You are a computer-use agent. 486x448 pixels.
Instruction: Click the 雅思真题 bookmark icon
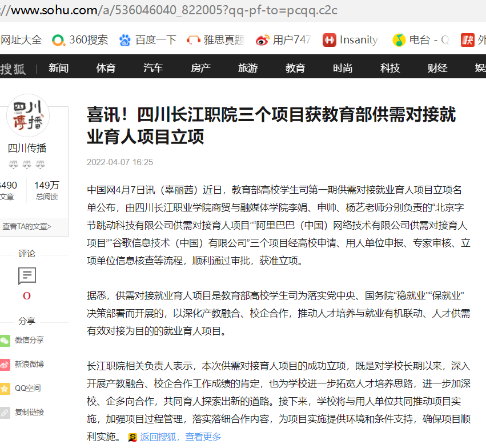(x=194, y=41)
